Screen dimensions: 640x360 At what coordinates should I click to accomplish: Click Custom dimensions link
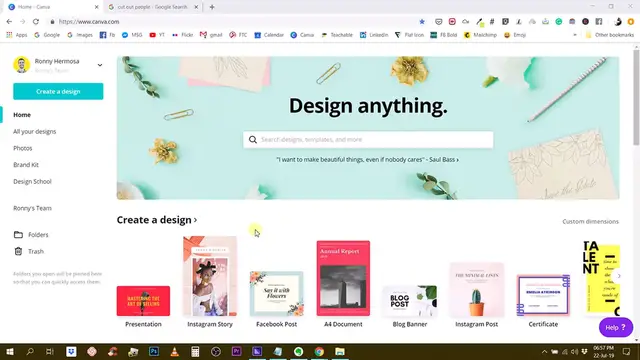tap(590, 222)
